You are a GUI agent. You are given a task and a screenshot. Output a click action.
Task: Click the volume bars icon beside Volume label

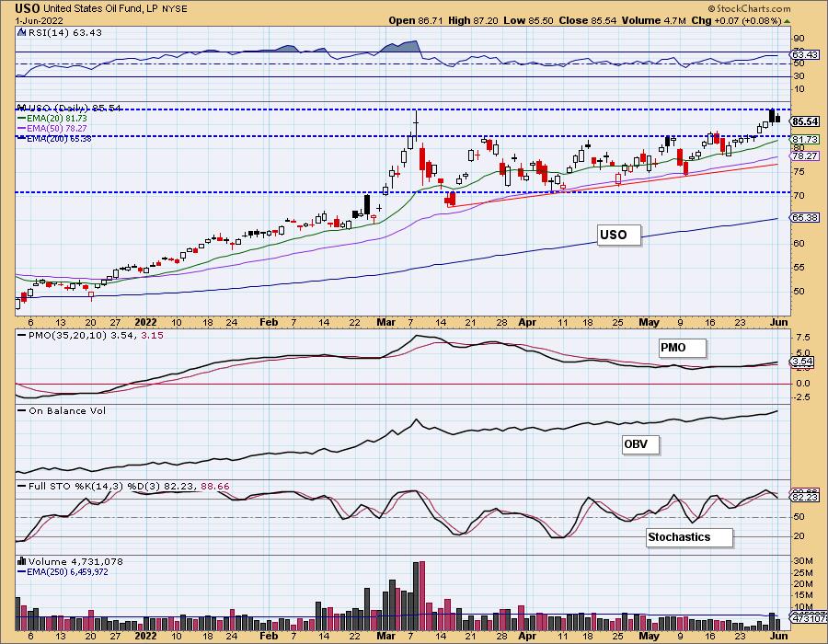22,561
